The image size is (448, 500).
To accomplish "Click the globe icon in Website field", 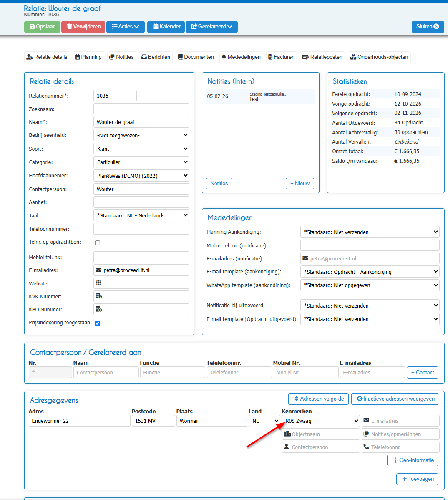I will pos(98,283).
